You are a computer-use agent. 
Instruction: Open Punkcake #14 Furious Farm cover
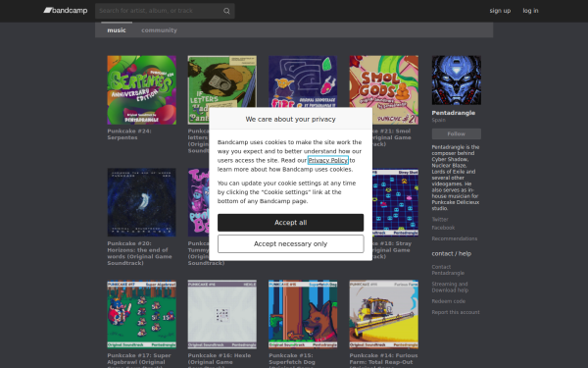point(383,314)
